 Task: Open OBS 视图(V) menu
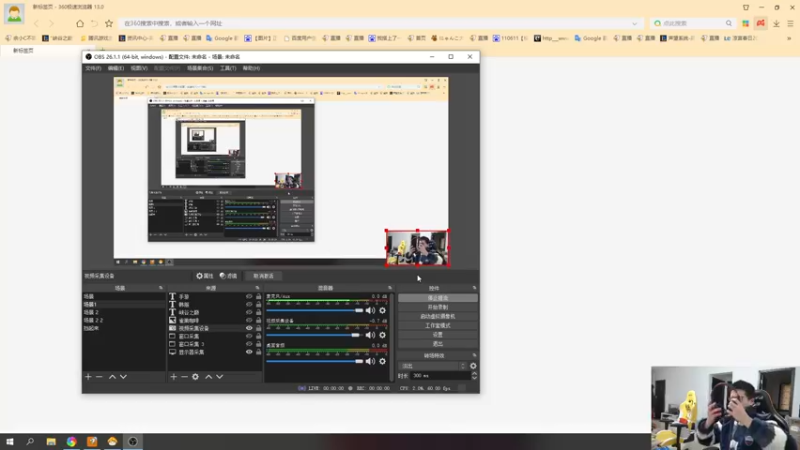point(139,68)
